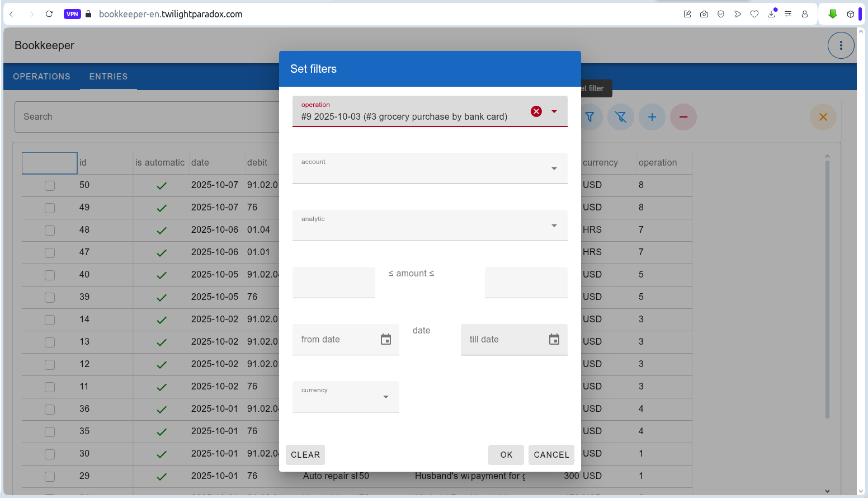
Task: Open the currency dropdown
Action: pyautogui.click(x=385, y=397)
